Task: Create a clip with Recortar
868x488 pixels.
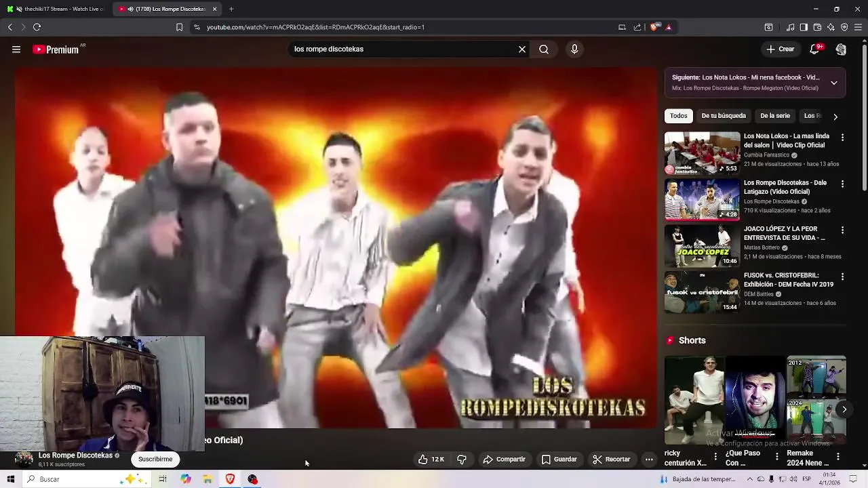Action: coord(611,460)
